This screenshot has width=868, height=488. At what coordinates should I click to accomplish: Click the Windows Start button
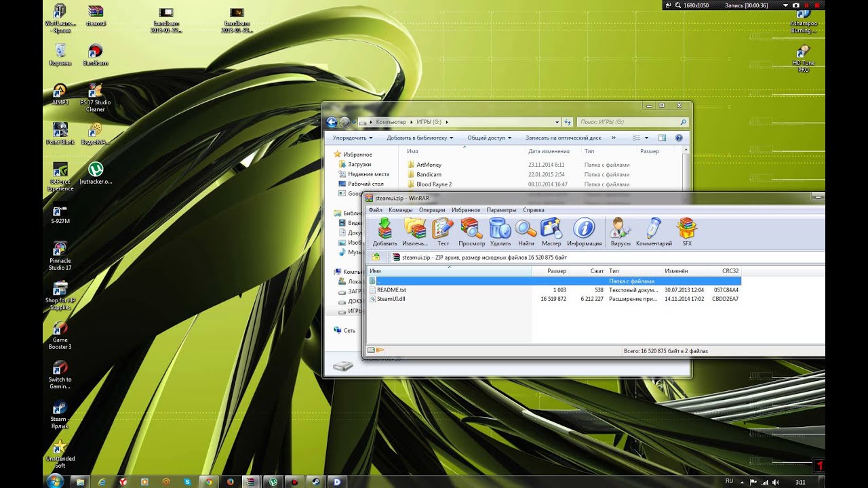coord(55,481)
